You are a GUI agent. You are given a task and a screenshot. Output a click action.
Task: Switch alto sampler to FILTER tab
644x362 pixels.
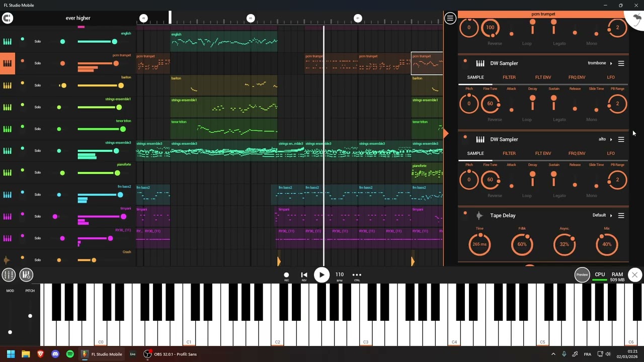click(509, 153)
